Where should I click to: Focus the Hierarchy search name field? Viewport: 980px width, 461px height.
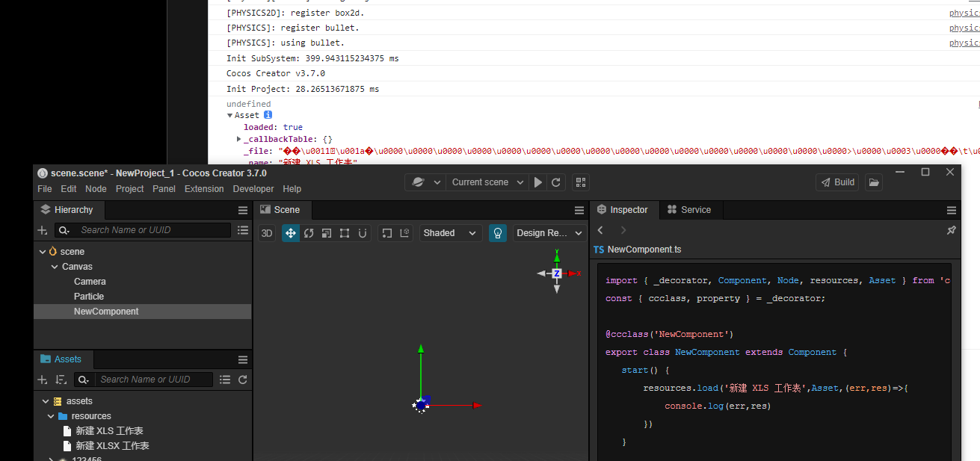(x=154, y=230)
